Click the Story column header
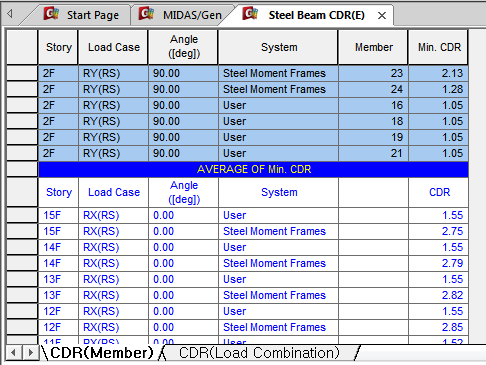The image size is (486, 365). (x=59, y=47)
